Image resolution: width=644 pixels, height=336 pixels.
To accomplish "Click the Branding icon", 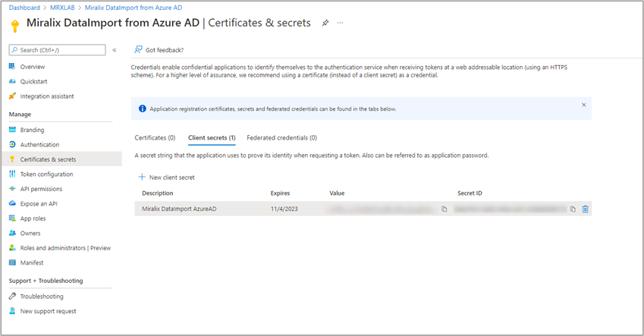I will 12,130.
